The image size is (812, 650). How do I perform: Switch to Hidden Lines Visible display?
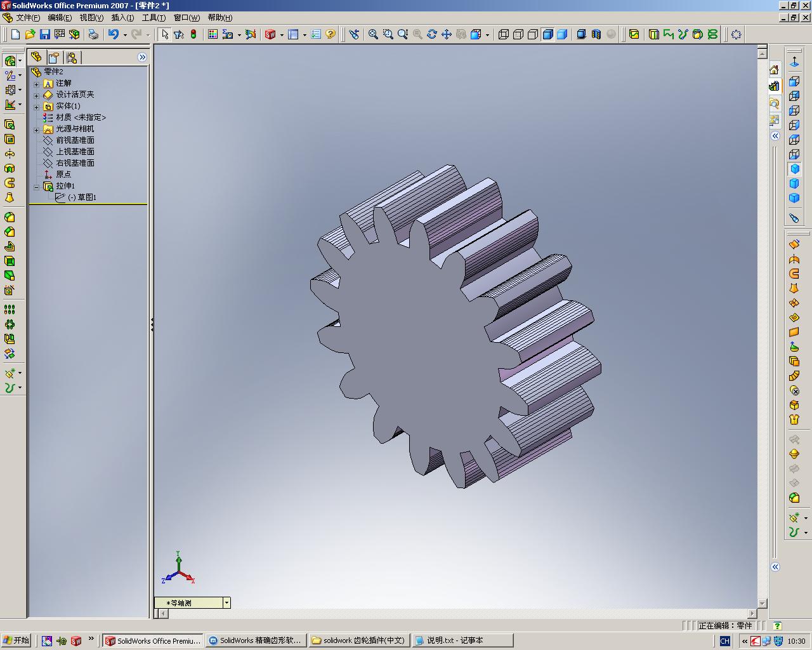[x=518, y=34]
